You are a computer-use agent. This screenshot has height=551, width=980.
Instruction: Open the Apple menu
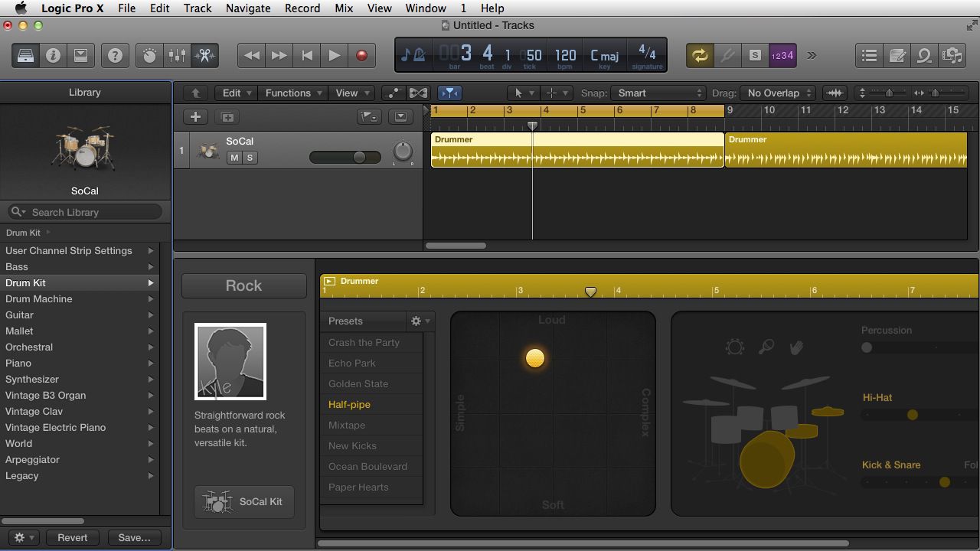pyautogui.click(x=21, y=8)
